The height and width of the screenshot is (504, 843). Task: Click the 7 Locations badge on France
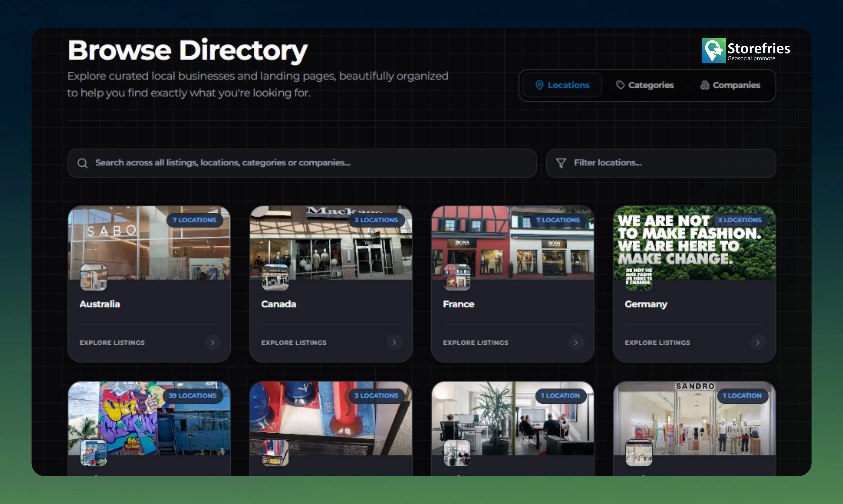[558, 220]
